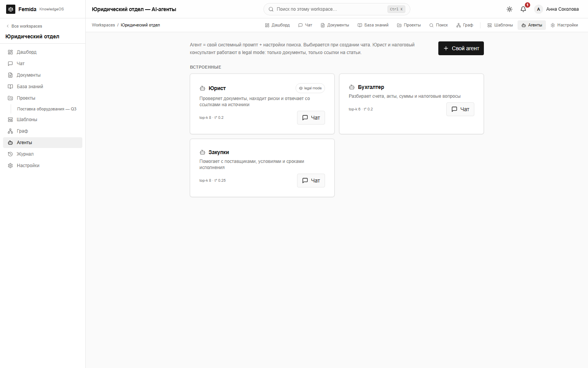The height and width of the screenshot is (368, 588).
Task: Switch to the Граф top tab
Action: [x=465, y=25]
